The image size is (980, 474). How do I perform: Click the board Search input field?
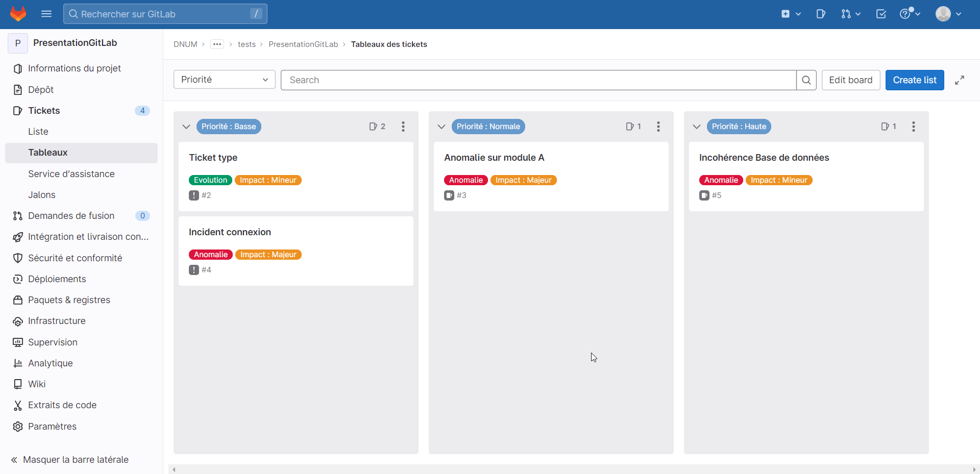[538, 80]
